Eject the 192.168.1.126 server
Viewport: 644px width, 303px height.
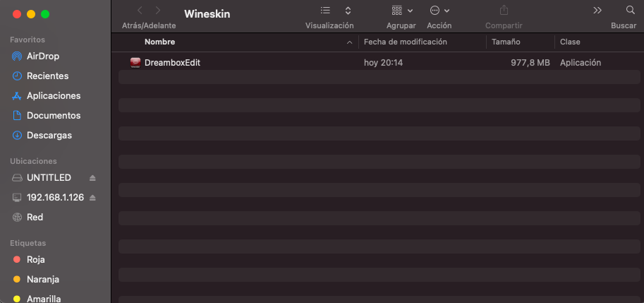pyautogui.click(x=92, y=198)
